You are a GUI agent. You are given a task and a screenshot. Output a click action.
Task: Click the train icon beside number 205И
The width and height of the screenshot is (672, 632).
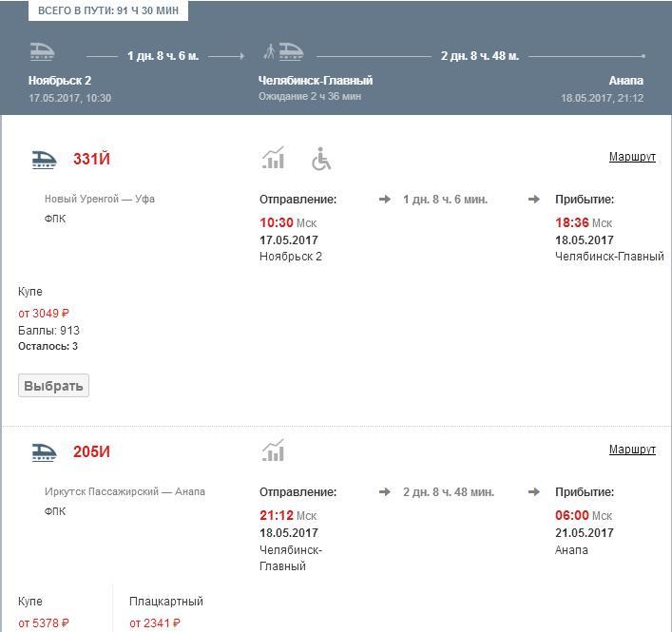click(x=44, y=452)
